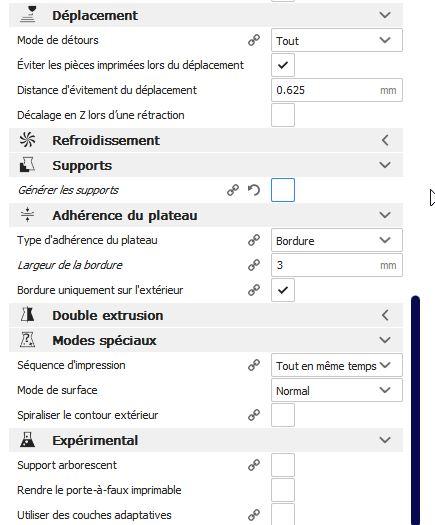435x525 pixels.
Task: Click the Mode de détours label
Action: click(58, 40)
